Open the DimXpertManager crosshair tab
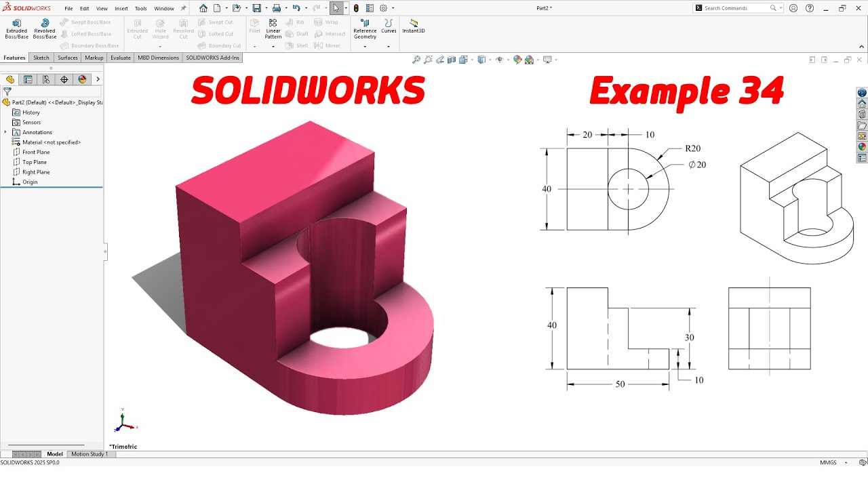This screenshot has height=488, width=868. coord(64,79)
